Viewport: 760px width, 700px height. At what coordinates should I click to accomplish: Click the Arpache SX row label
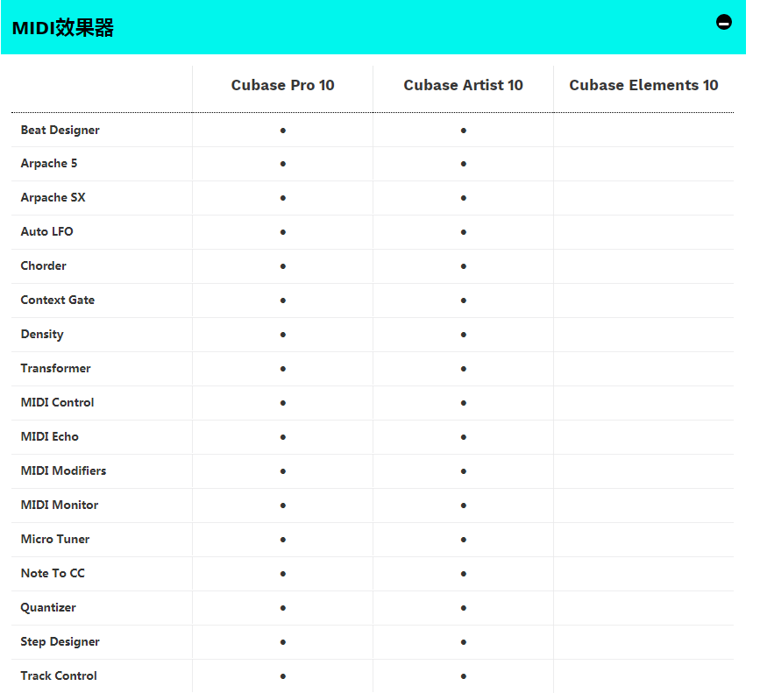click(x=53, y=198)
